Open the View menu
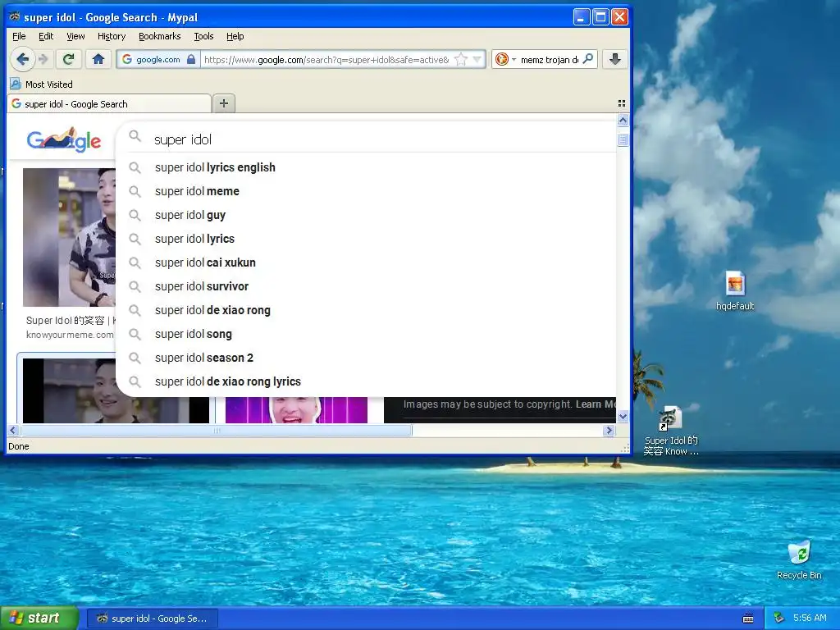The width and height of the screenshot is (840, 630). [75, 36]
